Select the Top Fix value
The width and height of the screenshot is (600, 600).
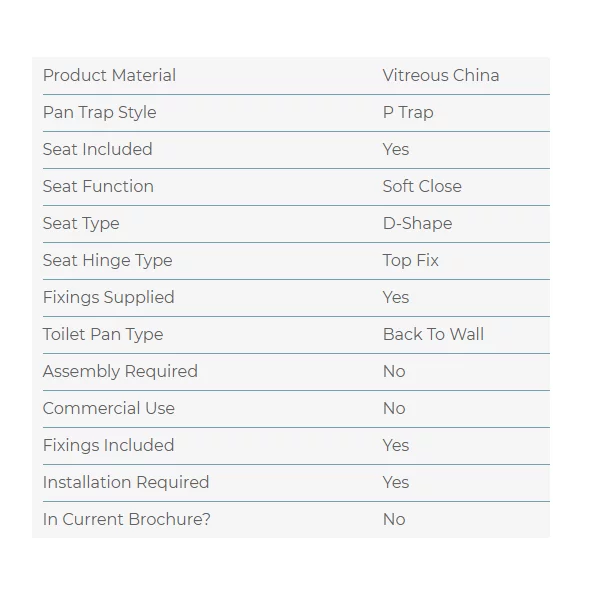coord(410,261)
